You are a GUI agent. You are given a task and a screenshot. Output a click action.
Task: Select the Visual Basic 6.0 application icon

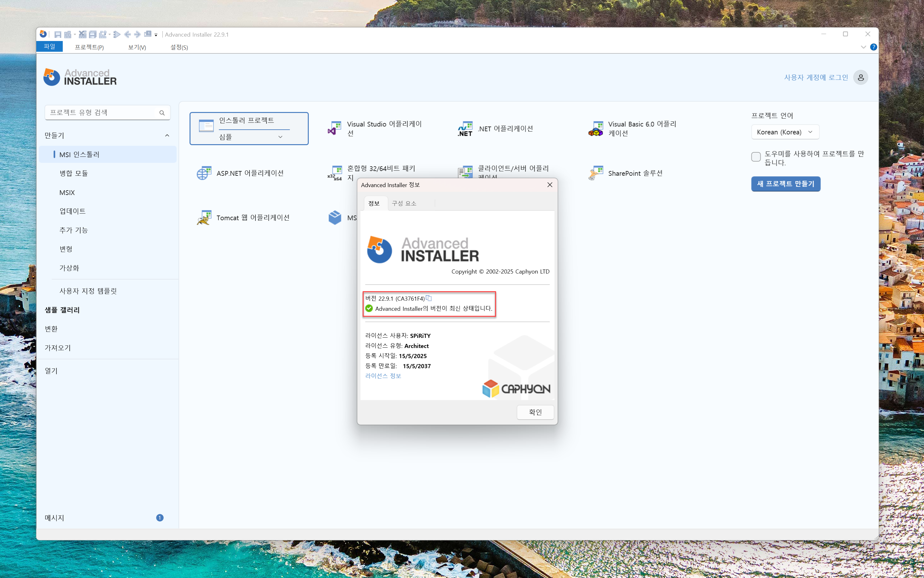pyautogui.click(x=596, y=129)
